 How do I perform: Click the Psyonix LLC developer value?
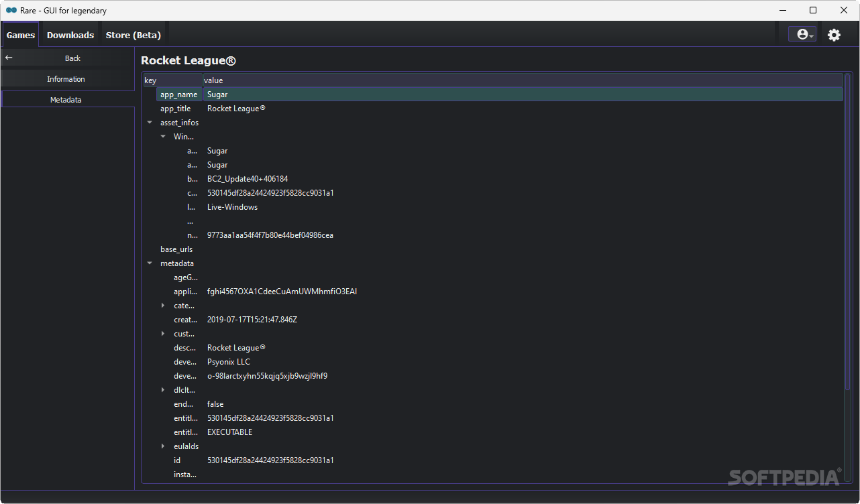[229, 362]
